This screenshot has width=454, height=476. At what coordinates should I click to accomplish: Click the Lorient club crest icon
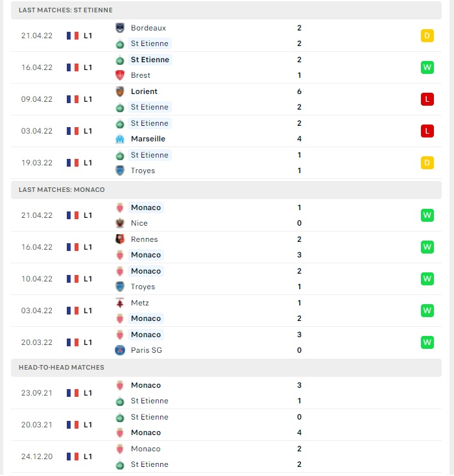click(x=120, y=91)
